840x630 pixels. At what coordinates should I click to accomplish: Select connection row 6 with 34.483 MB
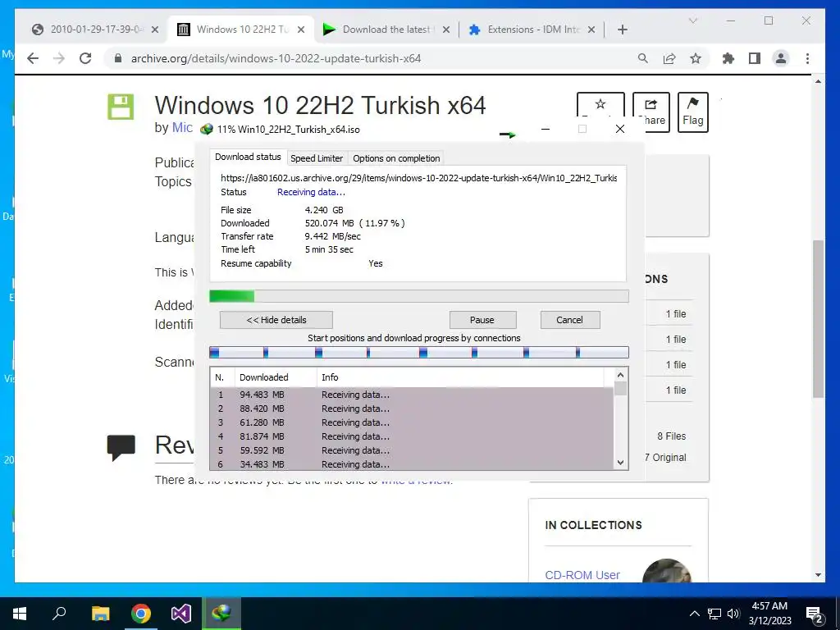[412, 464]
